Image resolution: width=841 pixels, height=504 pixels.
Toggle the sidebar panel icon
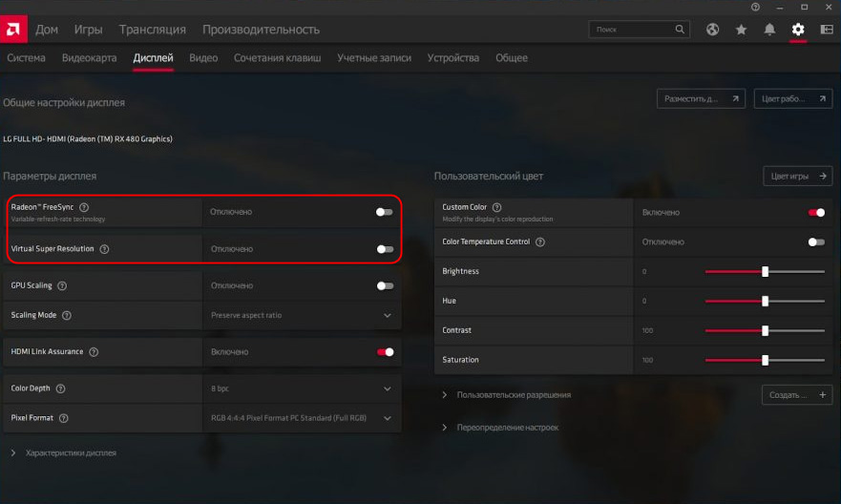tap(827, 30)
